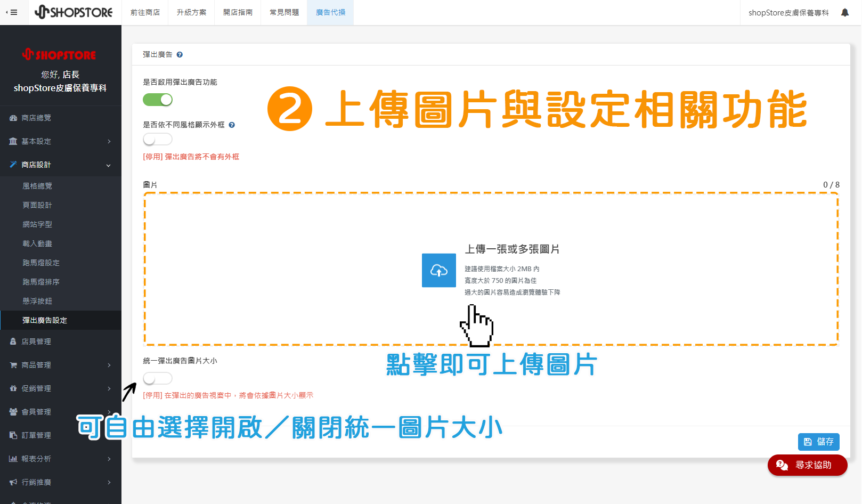The width and height of the screenshot is (862, 504).
Task: Click the 尋求協助 help button
Action: point(807,465)
